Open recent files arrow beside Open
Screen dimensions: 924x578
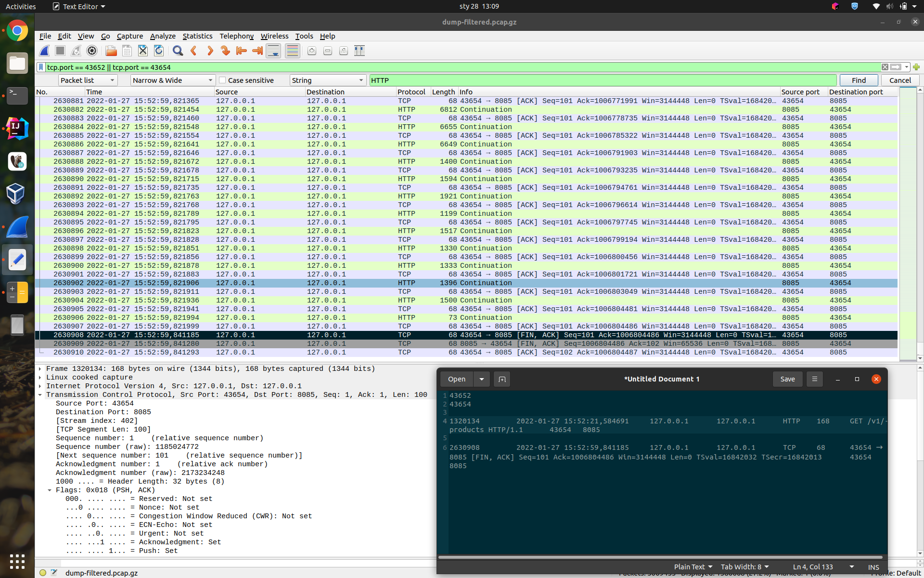[x=482, y=379]
